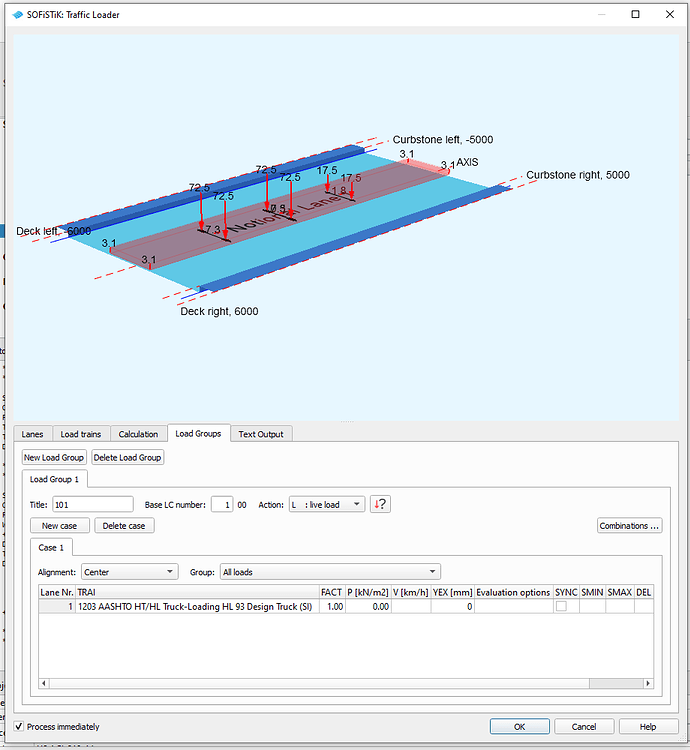Maximize the Traffic Loader window
This screenshot has width=690, height=750.
(x=636, y=15)
